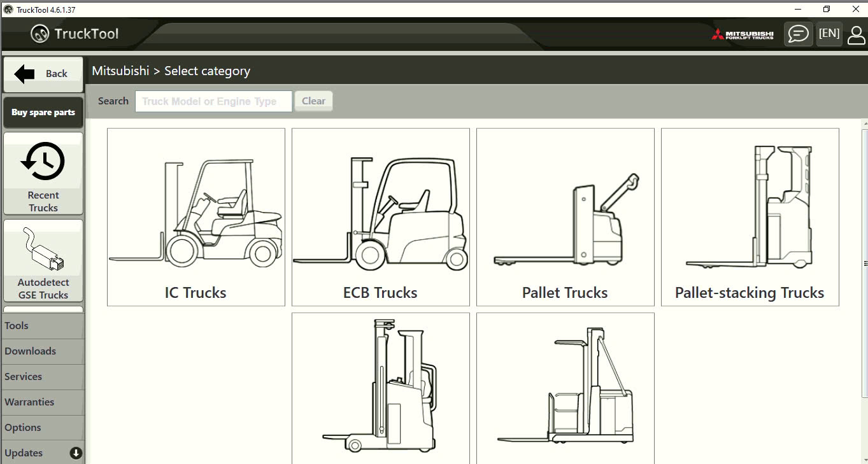The height and width of the screenshot is (464, 868).
Task: Open the Pallet Trucks category
Action: tap(566, 217)
